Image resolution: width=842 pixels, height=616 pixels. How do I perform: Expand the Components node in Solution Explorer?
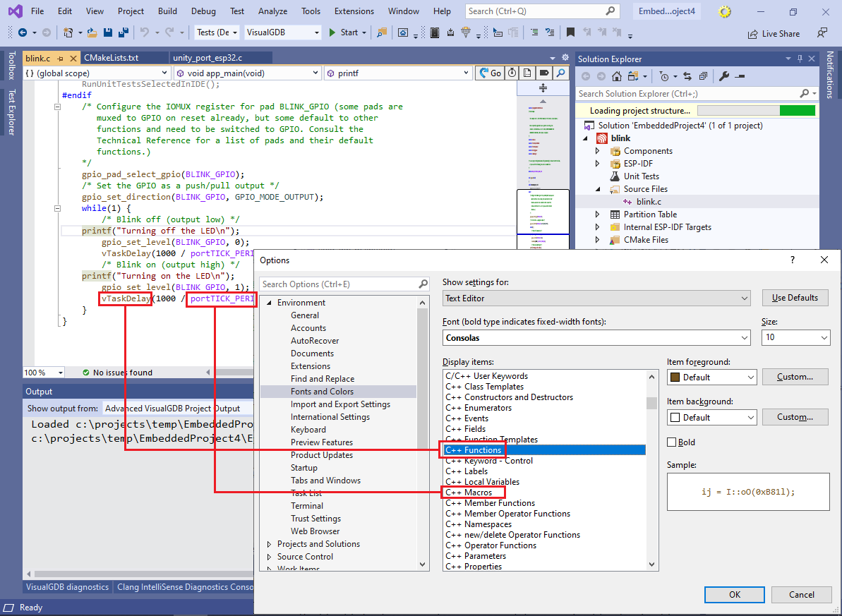598,151
